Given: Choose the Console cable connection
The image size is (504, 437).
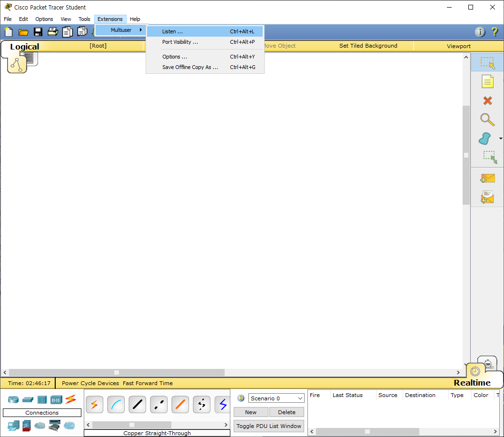Looking at the screenshot, I should pyautogui.click(x=116, y=404).
